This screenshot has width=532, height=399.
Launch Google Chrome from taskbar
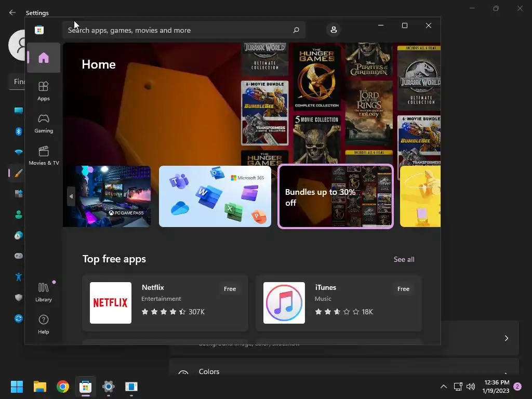(63, 387)
